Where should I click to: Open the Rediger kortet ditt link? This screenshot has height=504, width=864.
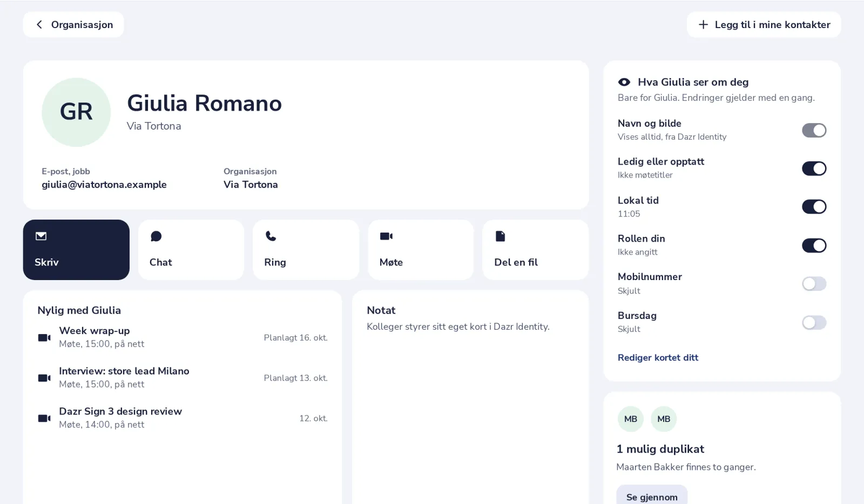coord(658,357)
